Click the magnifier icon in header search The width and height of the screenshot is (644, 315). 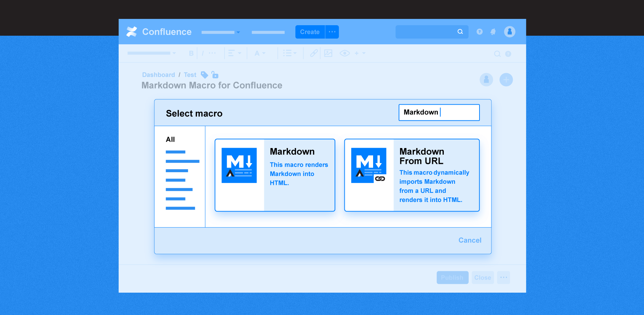tap(460, 32)
